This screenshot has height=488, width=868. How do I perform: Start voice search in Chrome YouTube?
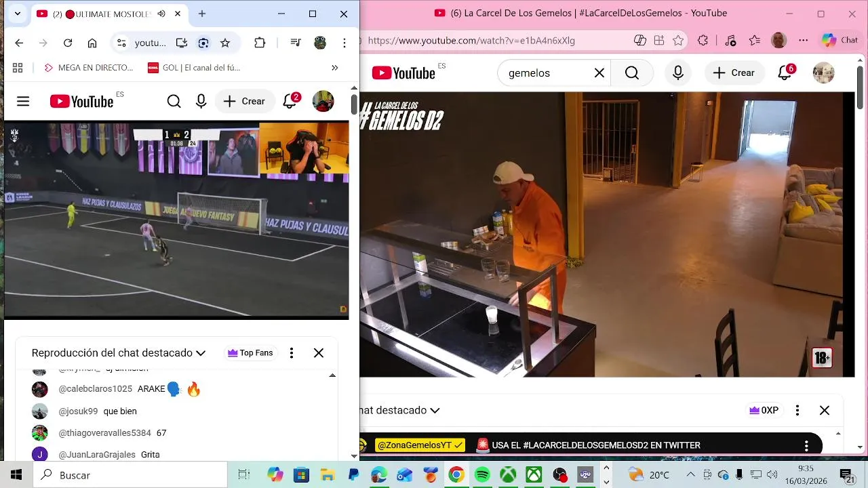pos(201,102)
